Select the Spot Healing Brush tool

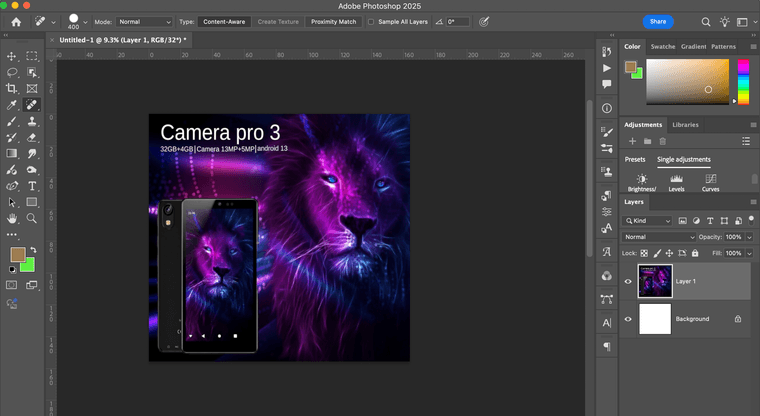point(32,105)
